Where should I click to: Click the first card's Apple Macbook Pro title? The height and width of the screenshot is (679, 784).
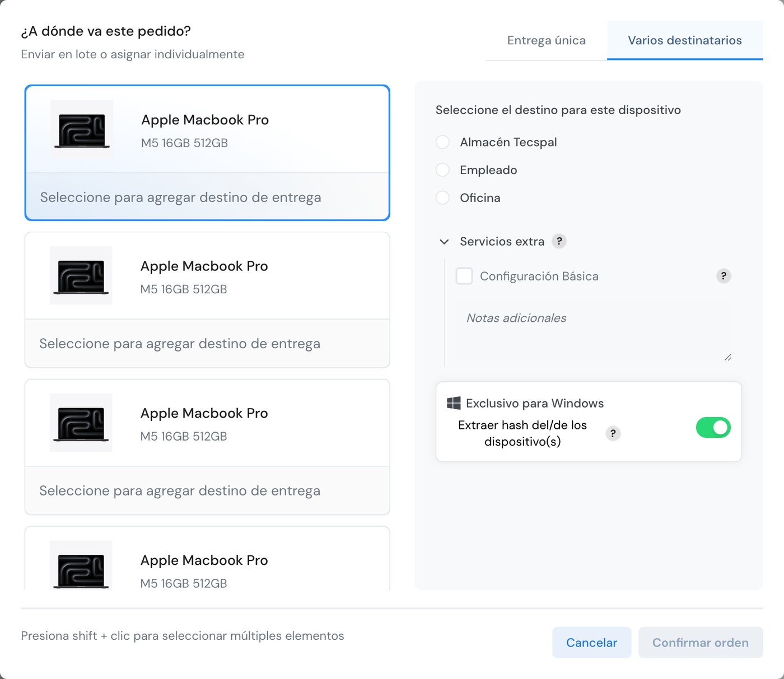205,120
